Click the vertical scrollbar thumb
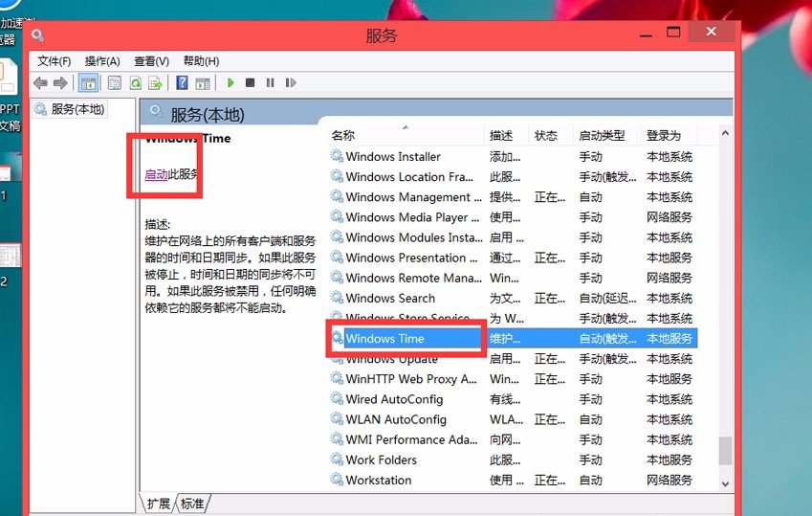This screenshot has width=812, height=516. pos(725,451)
